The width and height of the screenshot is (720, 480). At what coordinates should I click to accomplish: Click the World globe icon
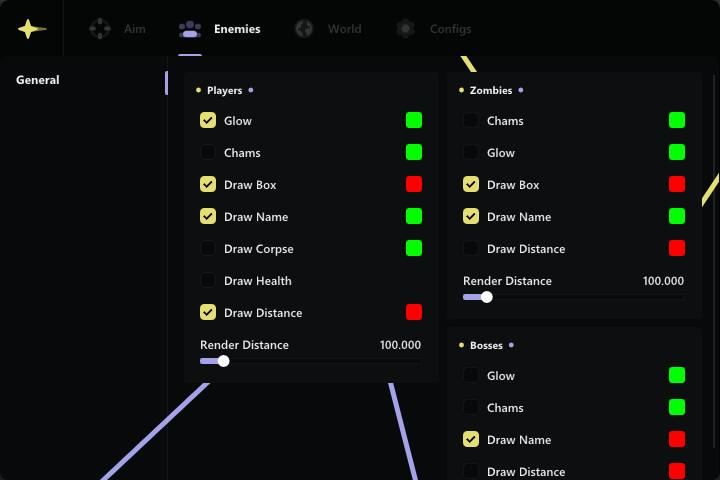tap(304, 29)
